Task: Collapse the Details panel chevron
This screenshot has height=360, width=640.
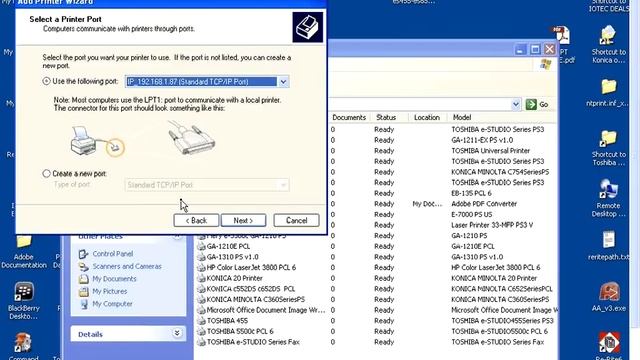Action: tap(177, 333)
